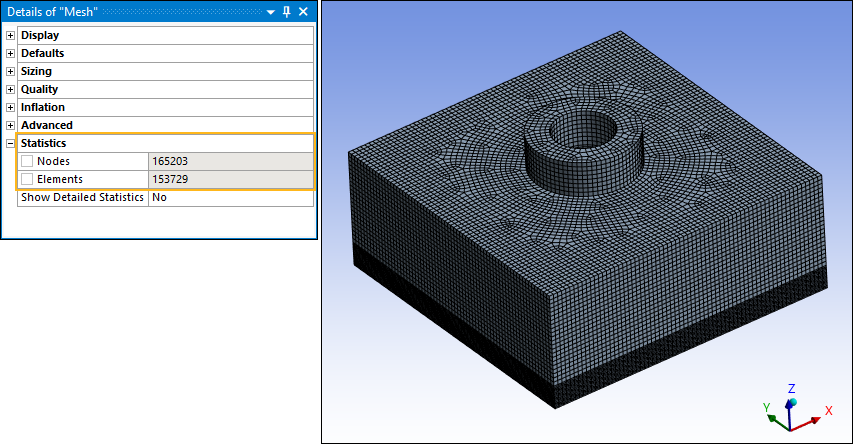Collapse the Statistics section
The height and width of the screenshot is (444, 853).
[x=11, y=143]
